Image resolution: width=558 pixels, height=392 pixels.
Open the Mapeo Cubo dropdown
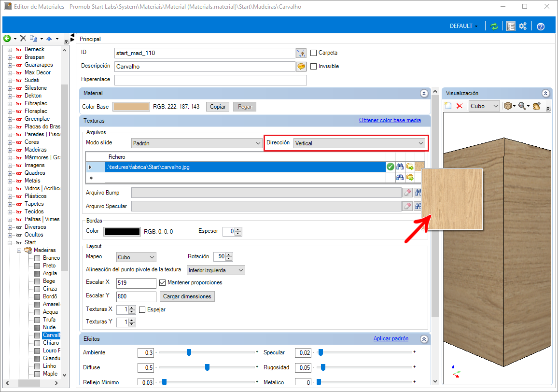tap(136, 257)
